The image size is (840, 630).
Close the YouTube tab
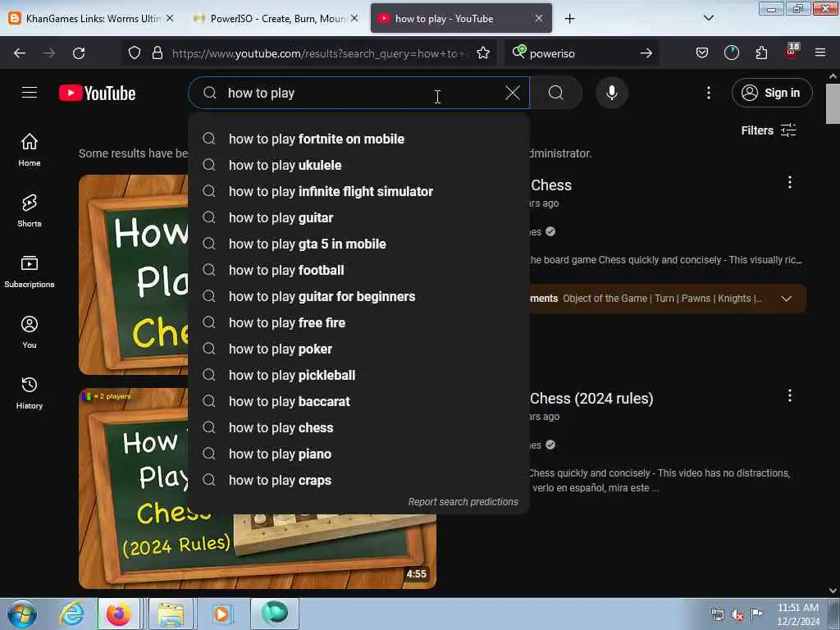click(x=538, y=18)
